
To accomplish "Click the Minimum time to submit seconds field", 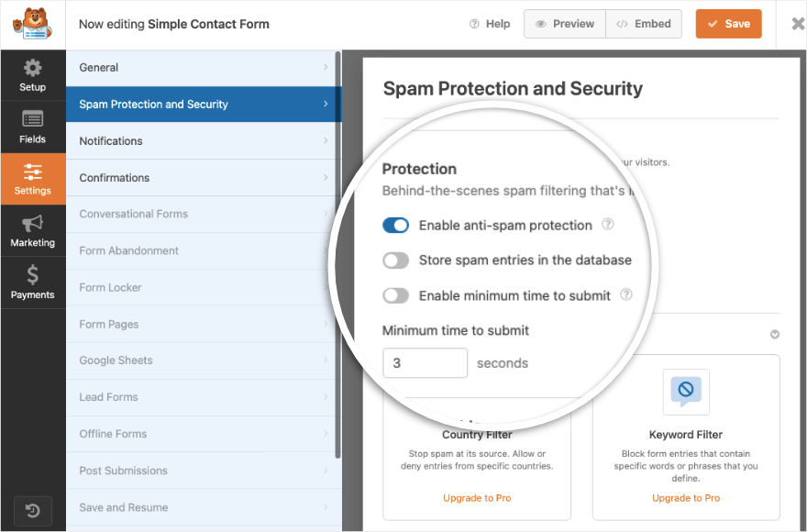I will (x=426, y=363).
